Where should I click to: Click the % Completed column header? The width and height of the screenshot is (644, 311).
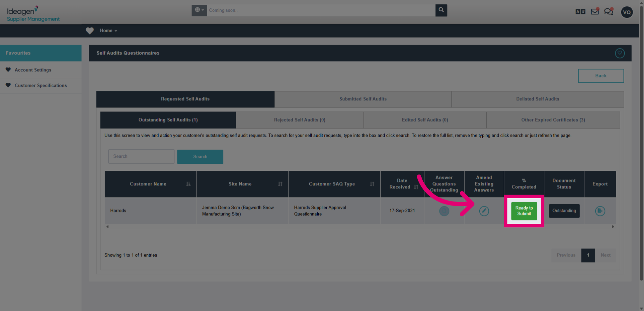point(524,184)
